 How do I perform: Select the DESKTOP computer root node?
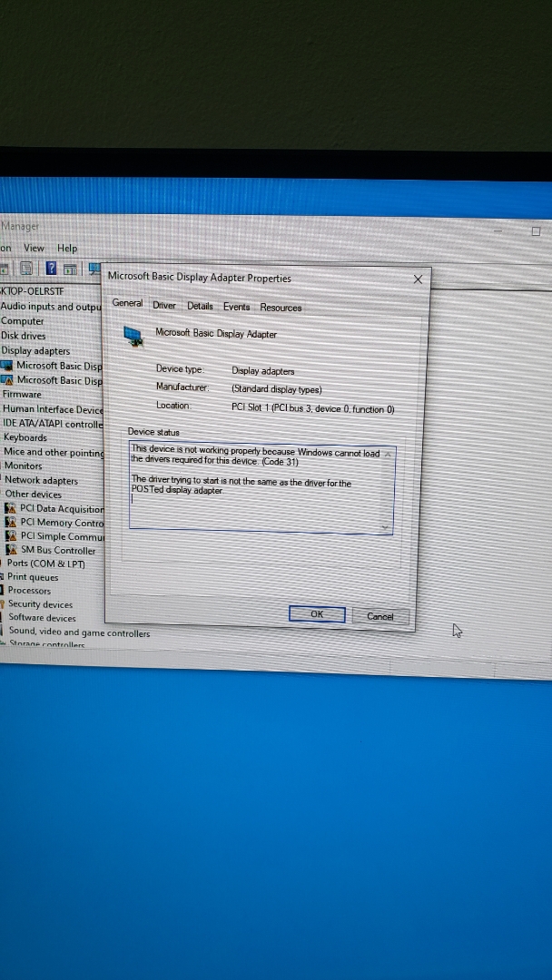[x=32, y=291]
